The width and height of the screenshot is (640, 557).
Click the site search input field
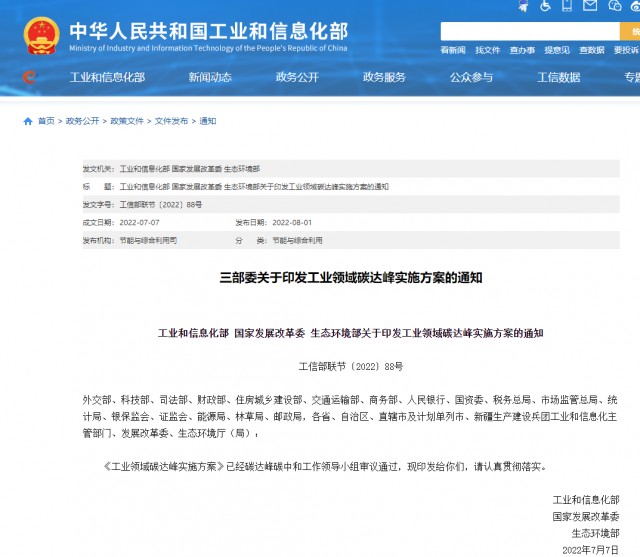[x=530, y=31]
